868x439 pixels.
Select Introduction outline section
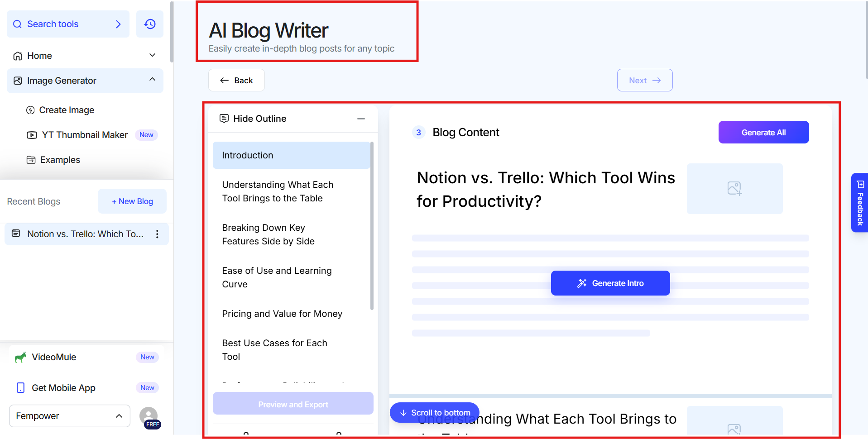click(x=291, y=155)
